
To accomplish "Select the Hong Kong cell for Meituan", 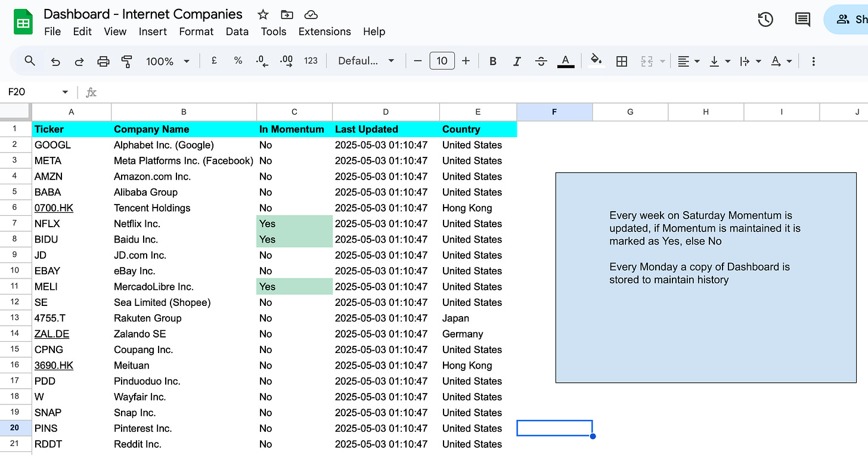I will [x=478, y=366].
